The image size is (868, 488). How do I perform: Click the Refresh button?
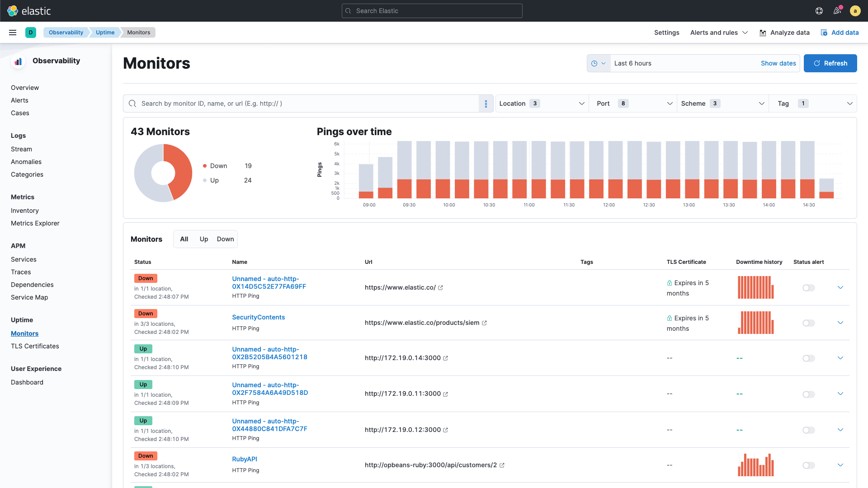(x=830, y=63)
